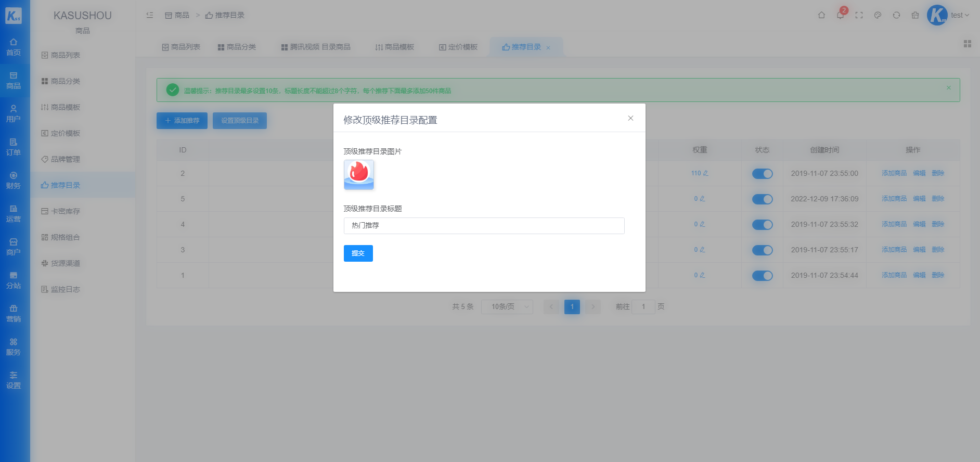Select 商品 in the left rail

point(14,81)
